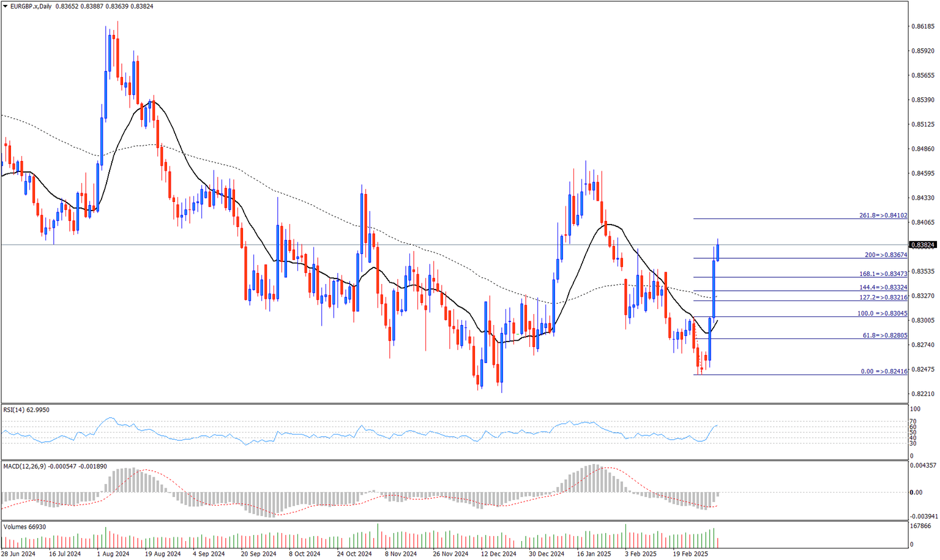This screenshot has width=940, height=560.
Task: Click the EURGBP.x,Daily chart title
Action: coord(31,6)
